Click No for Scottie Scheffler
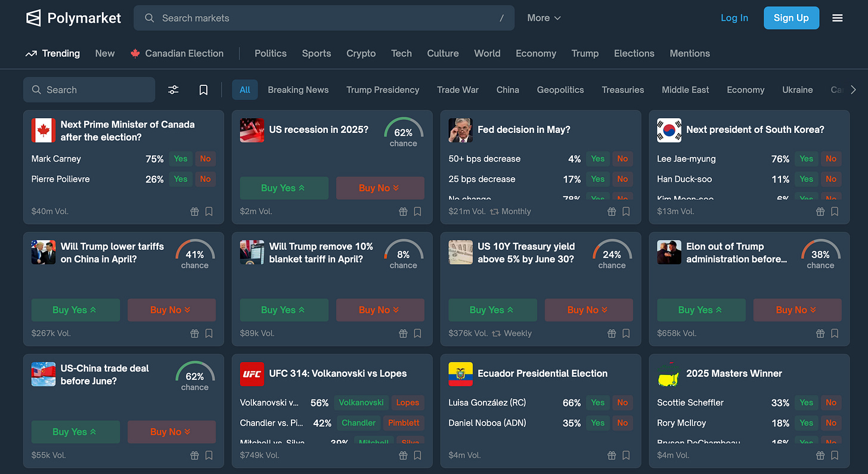Image resolution: width=868 pixels, height=474 pixels. click(831, 402)
